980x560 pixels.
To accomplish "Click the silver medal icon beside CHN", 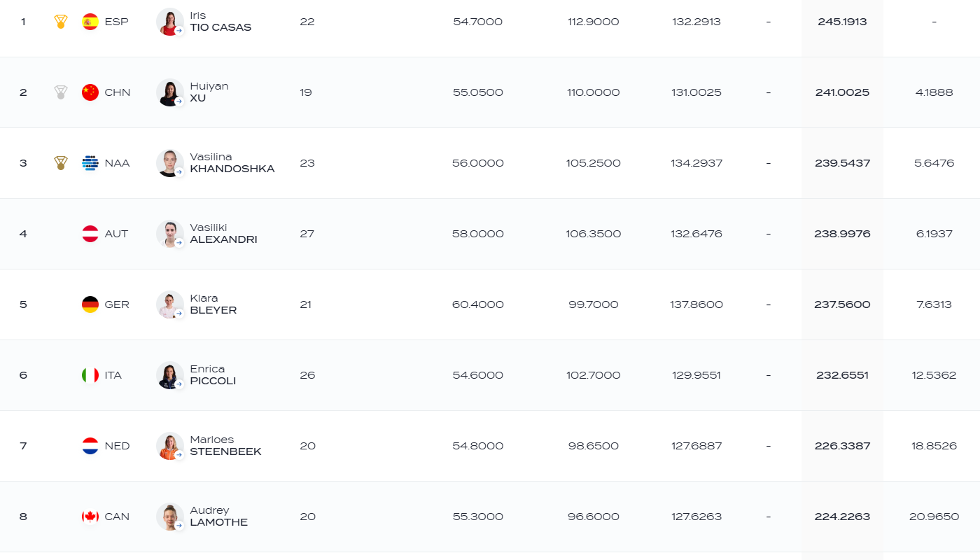I will (61, 92).
